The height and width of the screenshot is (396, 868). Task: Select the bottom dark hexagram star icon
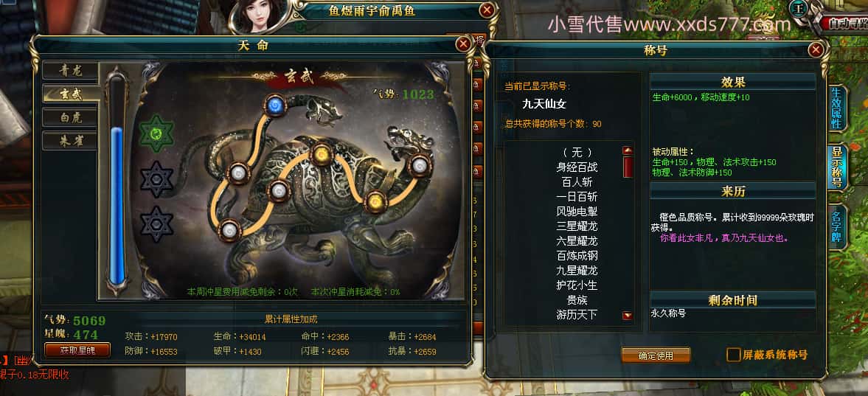pyautogui.click(x=156, y=223)
